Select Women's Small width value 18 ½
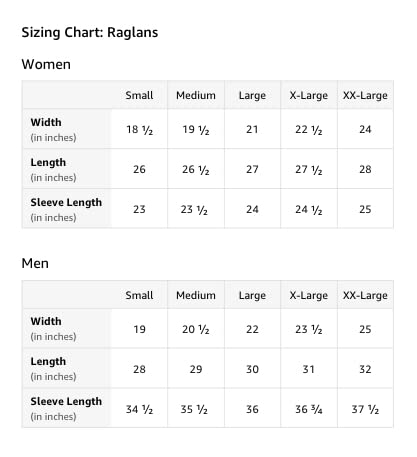The width and height of the screenshot is (417, 457). click(139, 130)
